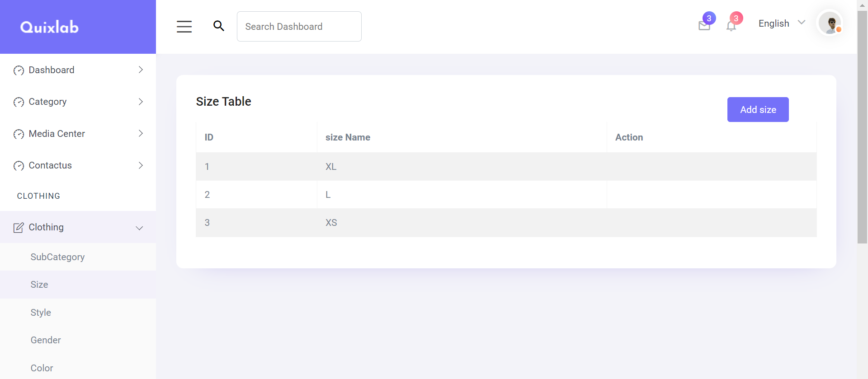Click the Clothing edit pencil icon
The image size is (868, 379).
19,228
